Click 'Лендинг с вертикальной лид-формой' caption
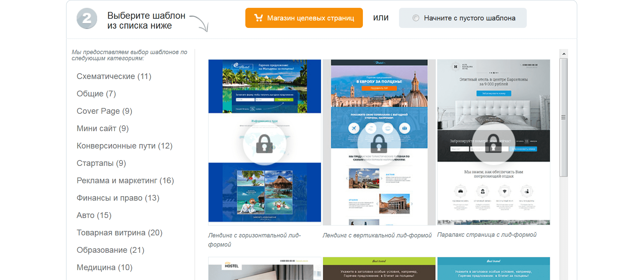Image resolution: width=644 pixels, height=280 pixels. (x=377, y=235)
